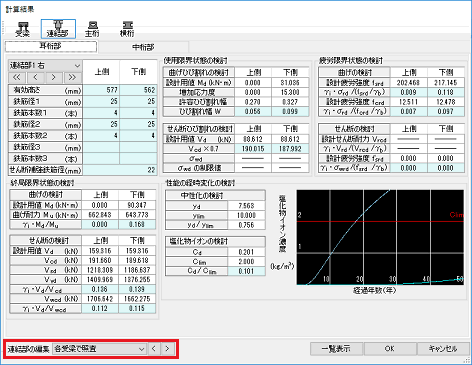Click the ひび割れ幅 W 下側 value 0.099
The width and height of the screenshot is (472, 365).
290,111
